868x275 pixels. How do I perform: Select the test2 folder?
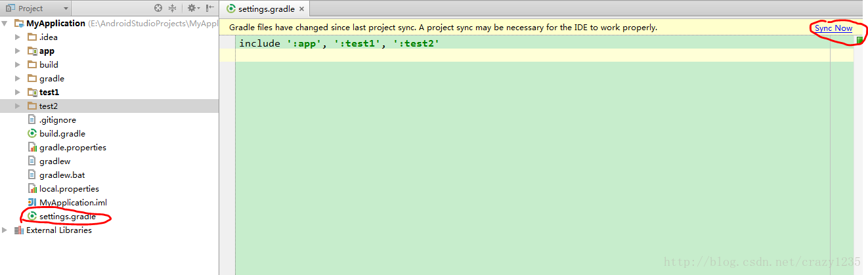point(49,106)
